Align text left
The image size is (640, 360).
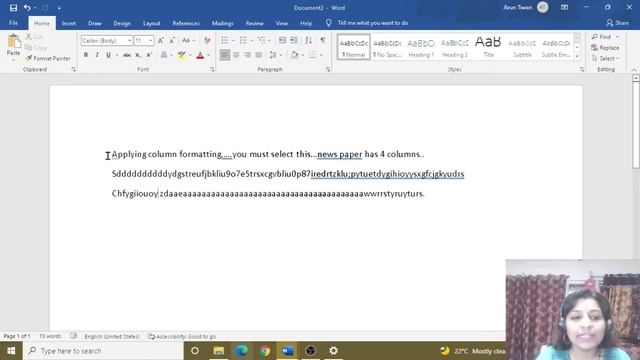coord(224,55)
